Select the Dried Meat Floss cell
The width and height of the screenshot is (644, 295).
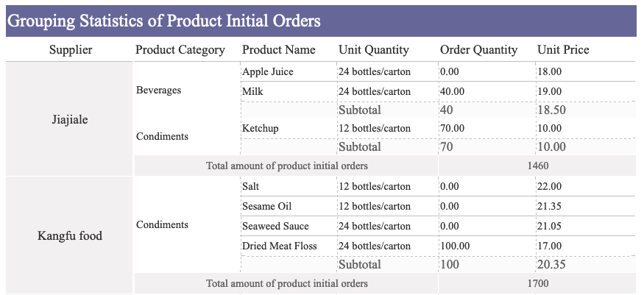pos(289,246)
